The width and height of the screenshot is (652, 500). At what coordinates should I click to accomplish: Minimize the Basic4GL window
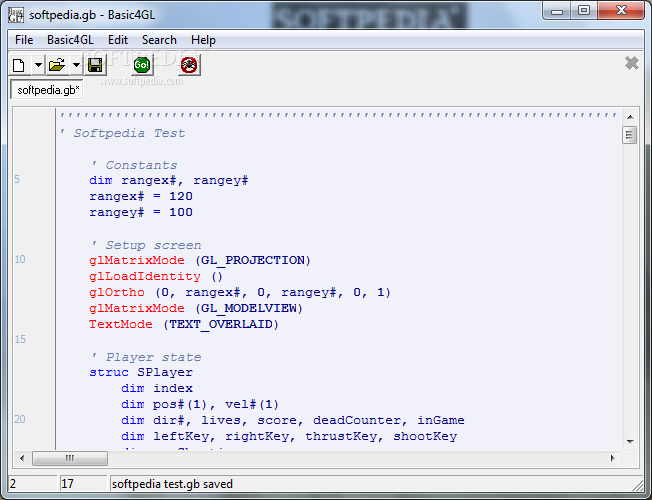[x=557, y=11]
